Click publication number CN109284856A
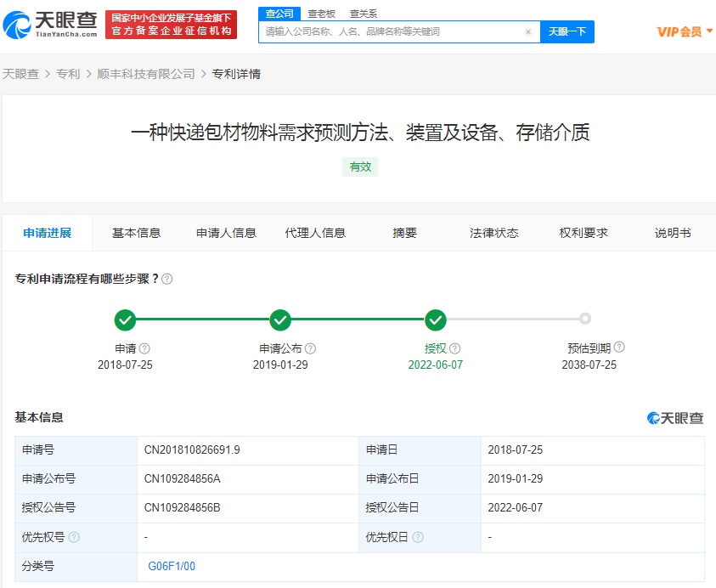 (183, 478)
